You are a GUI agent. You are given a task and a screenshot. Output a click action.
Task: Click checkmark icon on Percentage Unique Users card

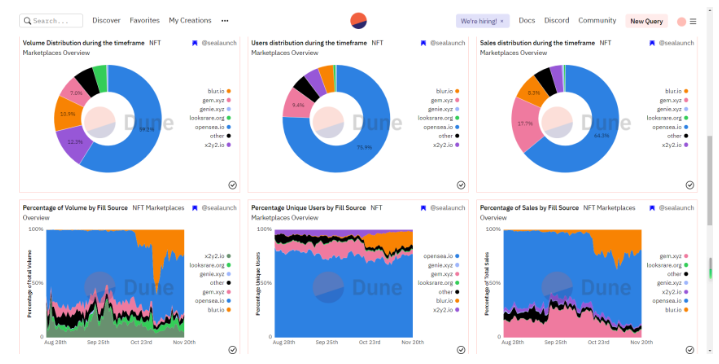[x=461, y=350]
